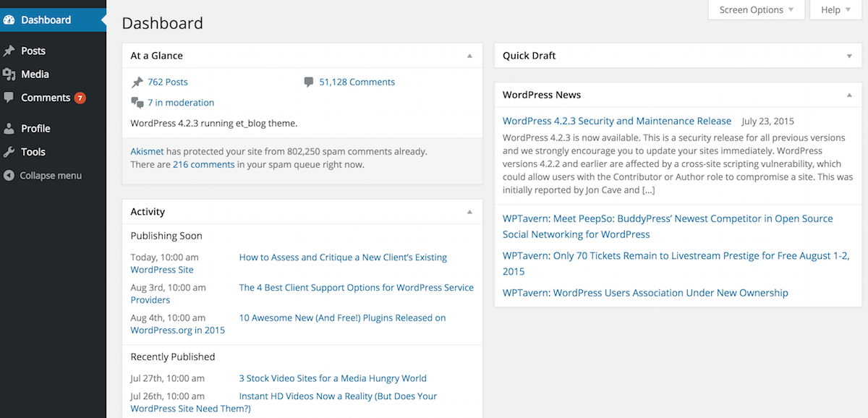
Task: Click the Posts pushpin icon in sidebar
Action: click(x=9, y=51)
